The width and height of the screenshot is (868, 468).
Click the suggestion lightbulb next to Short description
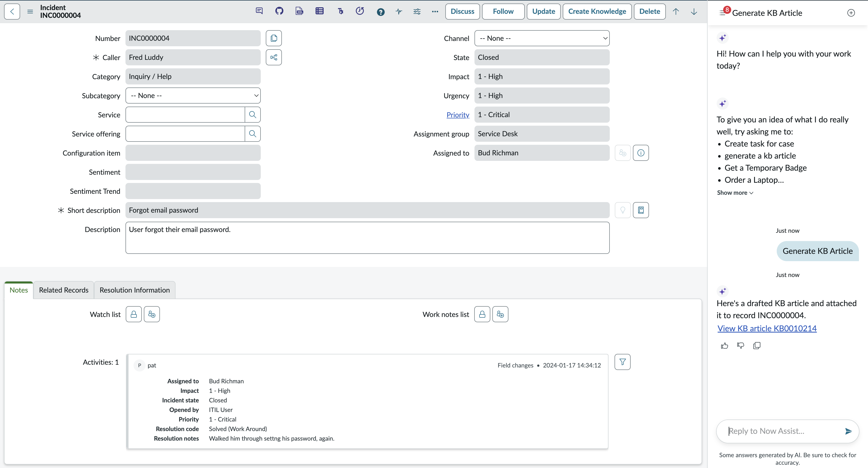[623, 210]
